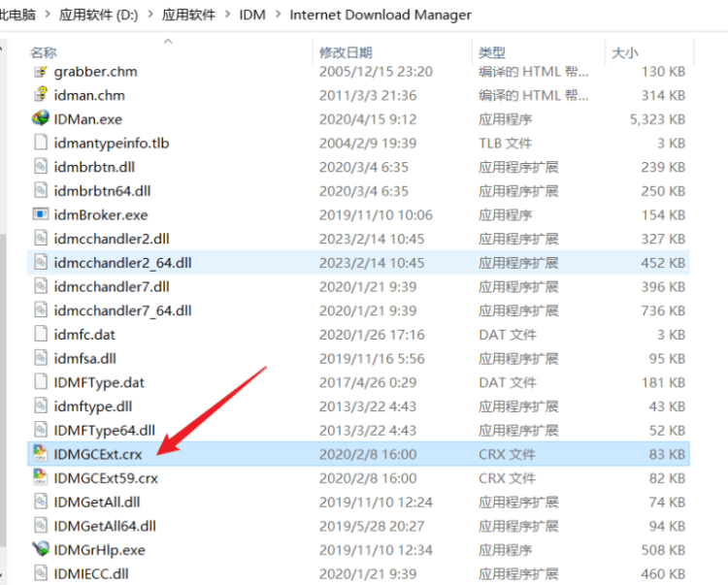Click the idmcchandler2.dll file icon
The image size is (728, 585).
[x=41, y=239]
